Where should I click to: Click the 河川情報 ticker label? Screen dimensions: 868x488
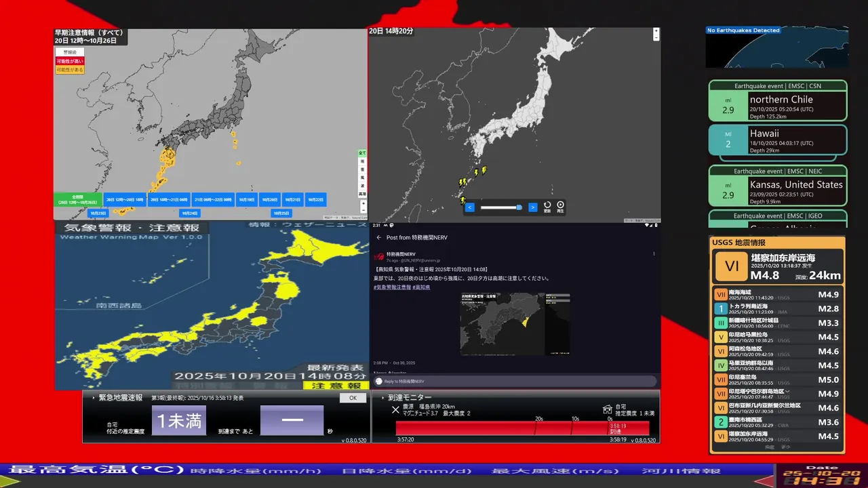(681, 471)
